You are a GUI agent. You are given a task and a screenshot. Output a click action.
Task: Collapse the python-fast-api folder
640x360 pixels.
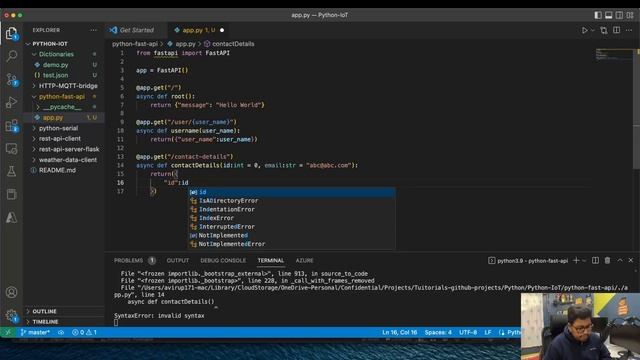click(64, 97)
